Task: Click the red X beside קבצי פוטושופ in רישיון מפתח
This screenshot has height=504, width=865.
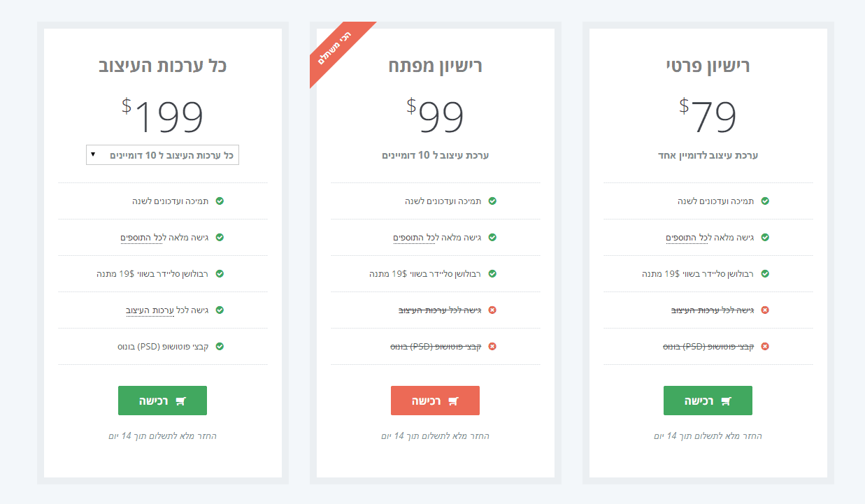Action: (x=492, y=347)
